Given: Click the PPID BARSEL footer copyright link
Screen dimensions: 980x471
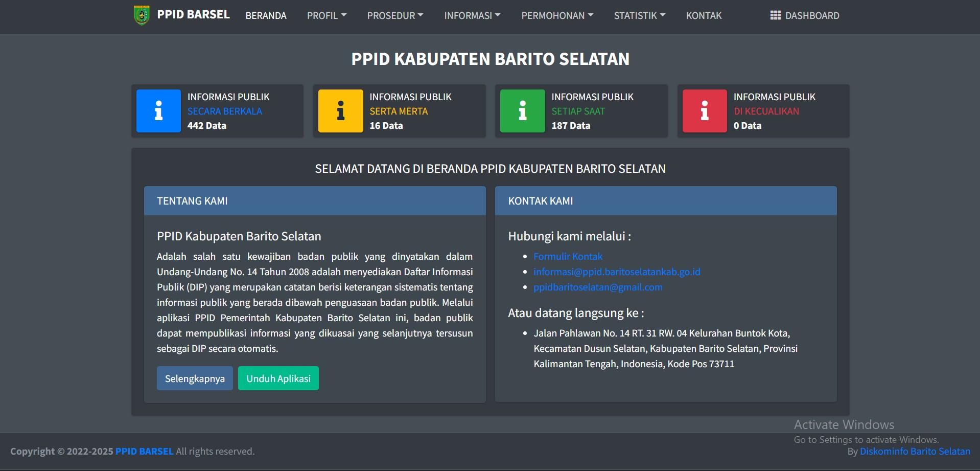Looking at the screenshot, I should pos(144,451).
